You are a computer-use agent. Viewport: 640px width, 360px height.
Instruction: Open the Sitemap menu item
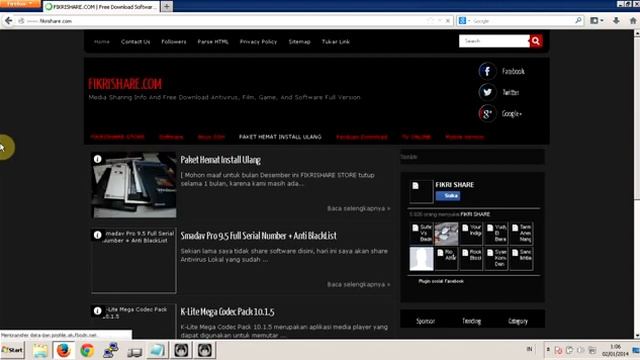click(300, 42)
